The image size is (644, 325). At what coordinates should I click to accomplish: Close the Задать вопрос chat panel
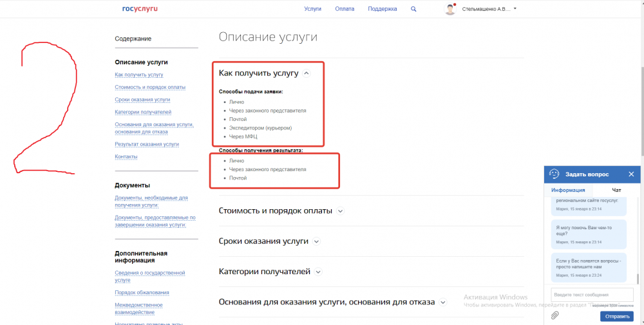(x=631, y=174)
